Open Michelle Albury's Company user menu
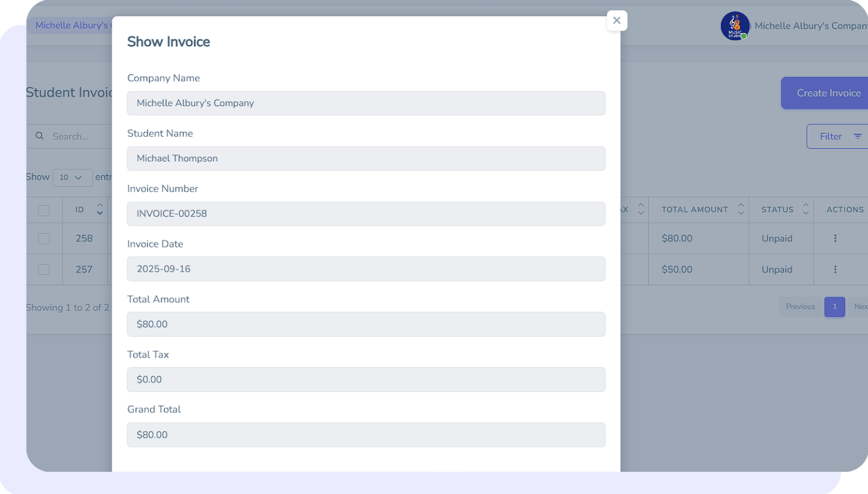 (810, 26)
